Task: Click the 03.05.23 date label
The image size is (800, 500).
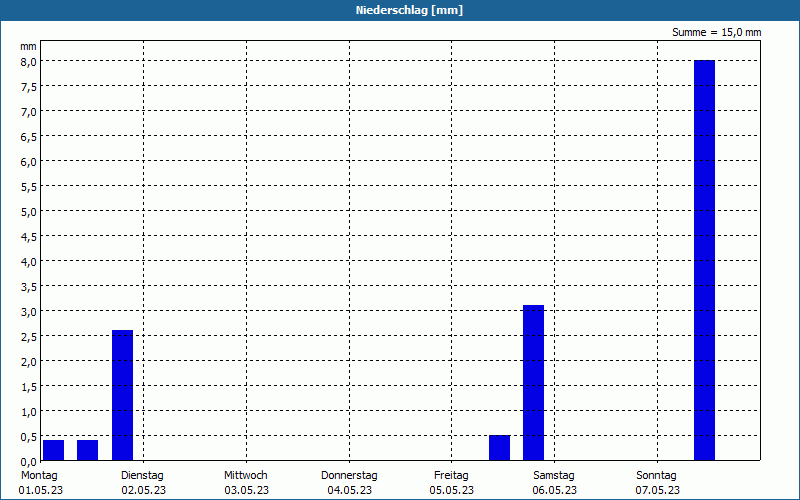Action: (x=246, y=490)
